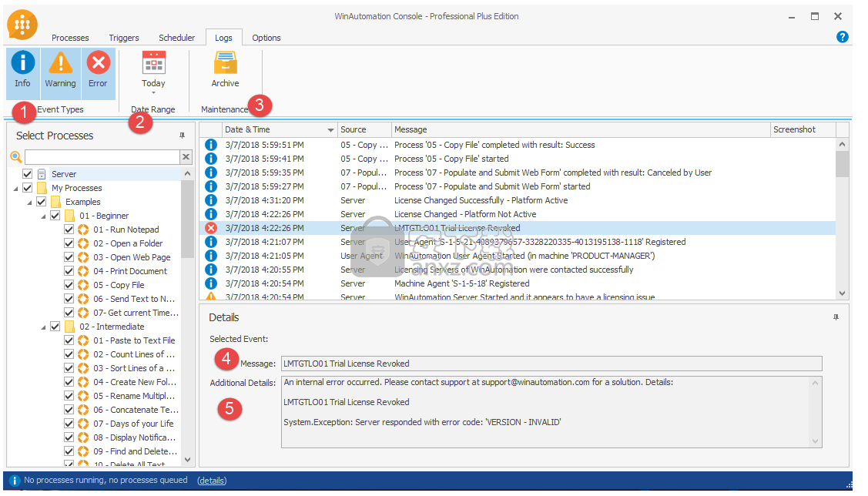
Task: Click the 01 - Run Notepad process icon
Action: point(83,230)
